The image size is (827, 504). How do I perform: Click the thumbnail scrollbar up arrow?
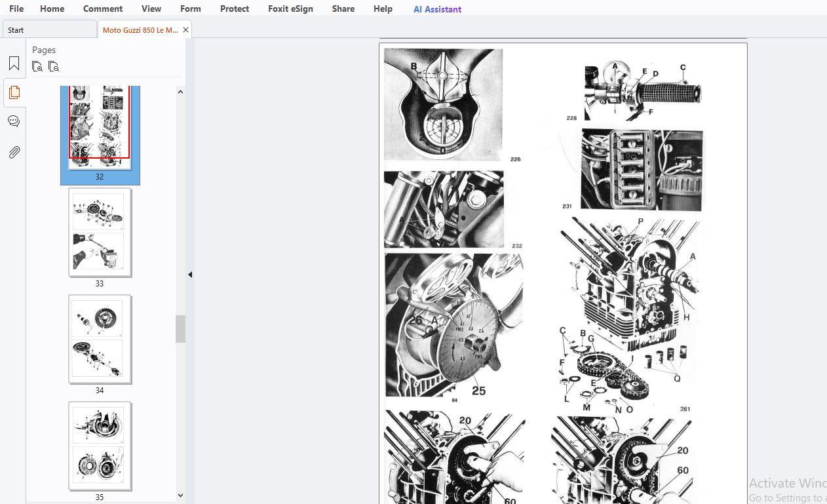click(180, 92)
